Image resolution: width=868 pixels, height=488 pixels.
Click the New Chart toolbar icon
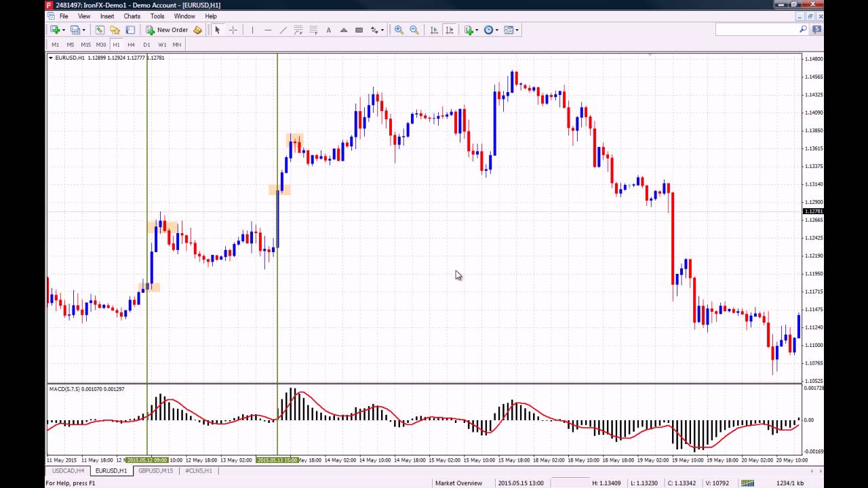pyautogui.click(x=55, y=30)
